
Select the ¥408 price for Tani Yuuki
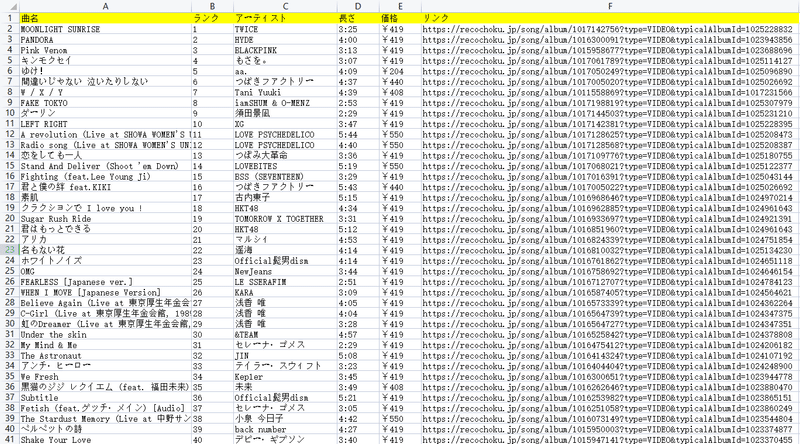coord(401,92)
